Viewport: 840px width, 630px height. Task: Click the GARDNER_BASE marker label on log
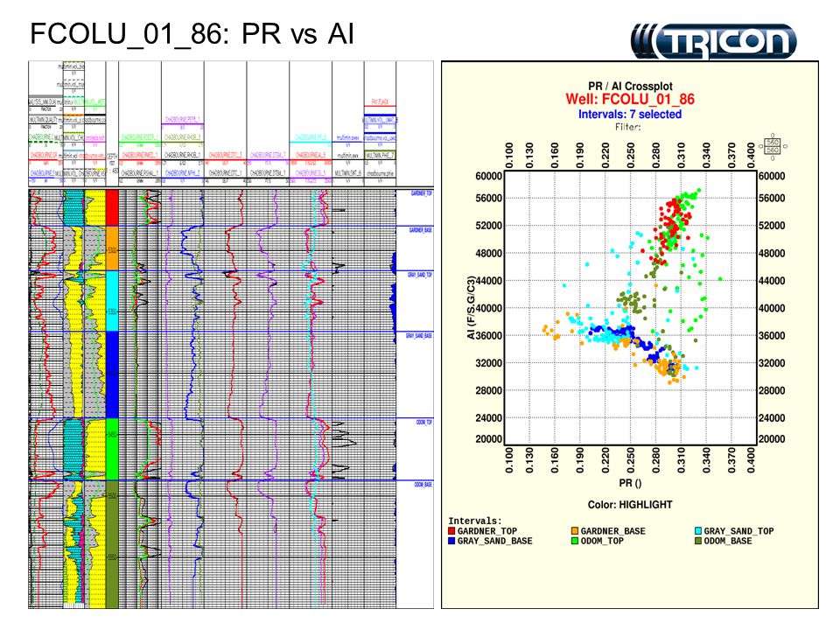[421, 230]
